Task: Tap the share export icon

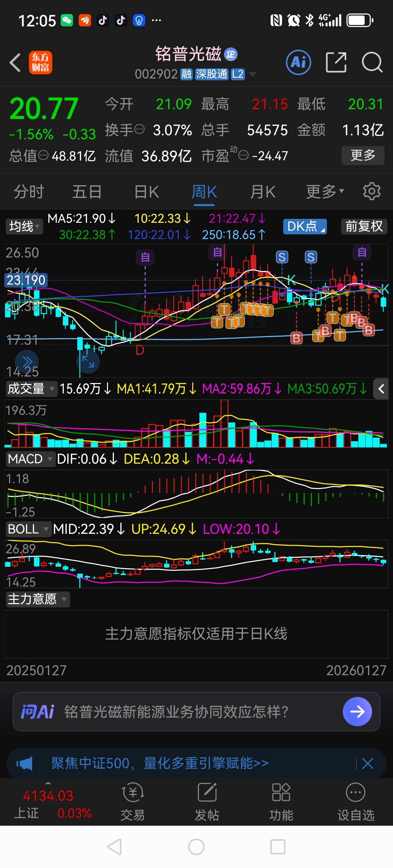Action: (x=336, y=62)
